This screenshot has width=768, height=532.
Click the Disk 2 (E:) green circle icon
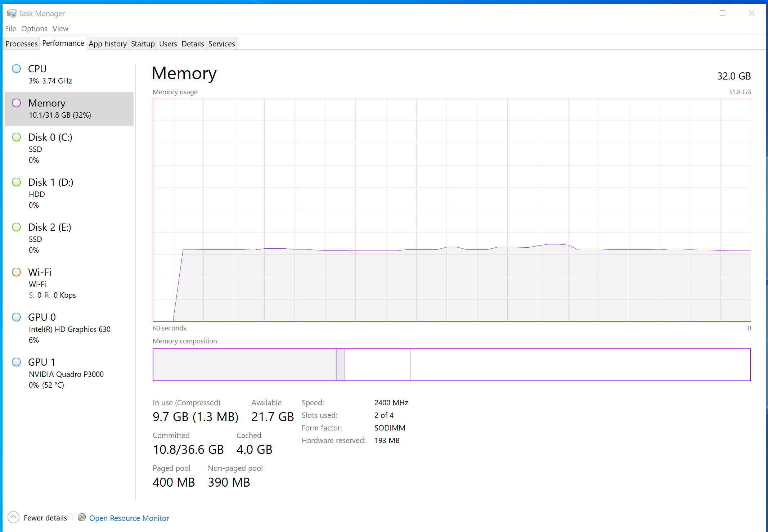(17, 227)
